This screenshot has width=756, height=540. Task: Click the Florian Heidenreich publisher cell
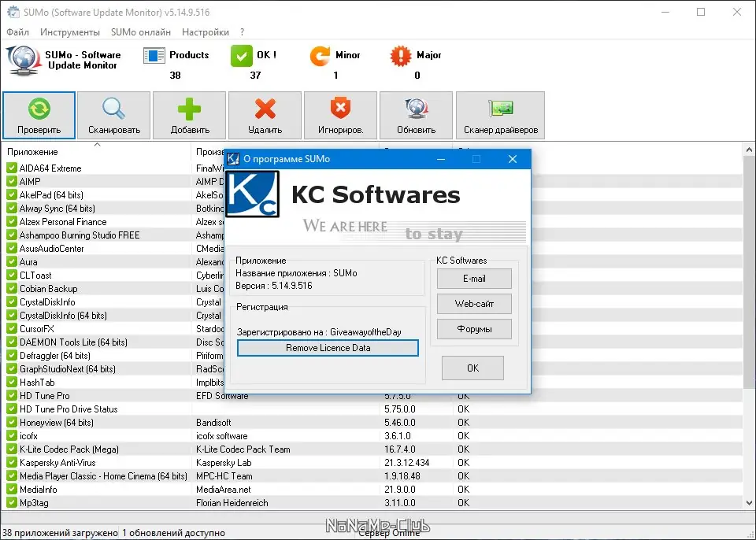point(232,503)
